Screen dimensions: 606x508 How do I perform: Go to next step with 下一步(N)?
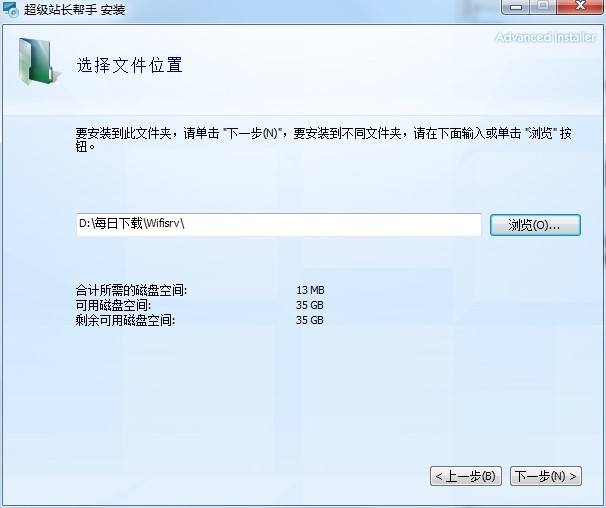546,476
